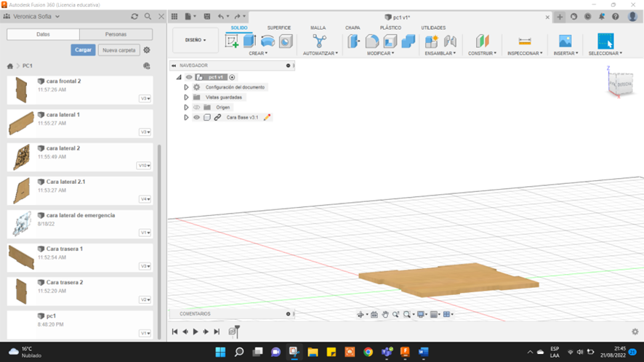Collapse the pc1 v1 root node
Viewport: 644px width, 362px height.
(x=179, y=77)
